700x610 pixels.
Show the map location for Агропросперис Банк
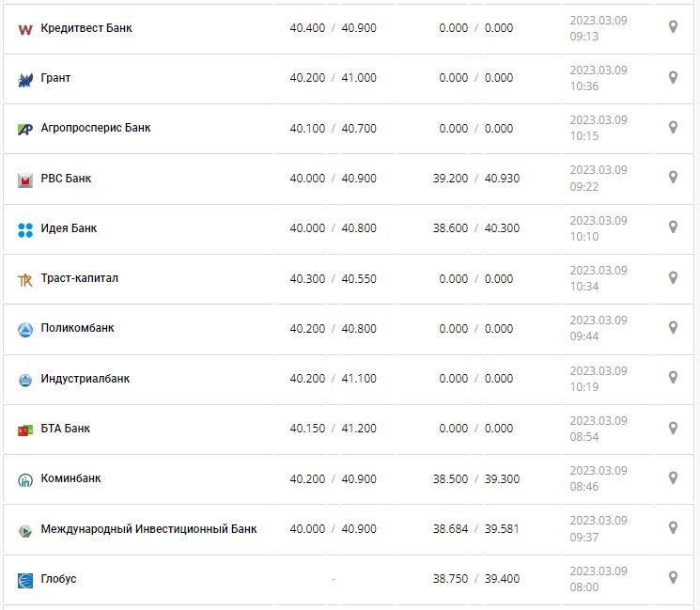pyautogui.click(x=673, y=127)
